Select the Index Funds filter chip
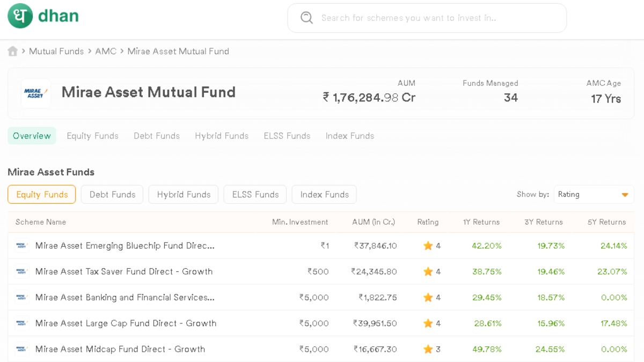Image resolution: width=644 pixels, height=362 pixels. (x=324, y=195)
